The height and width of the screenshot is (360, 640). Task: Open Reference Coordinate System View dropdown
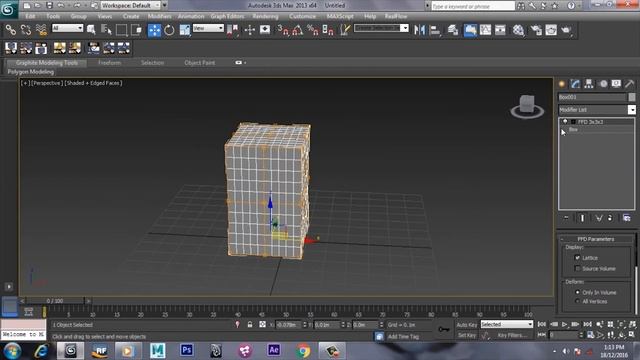point(208,28)
